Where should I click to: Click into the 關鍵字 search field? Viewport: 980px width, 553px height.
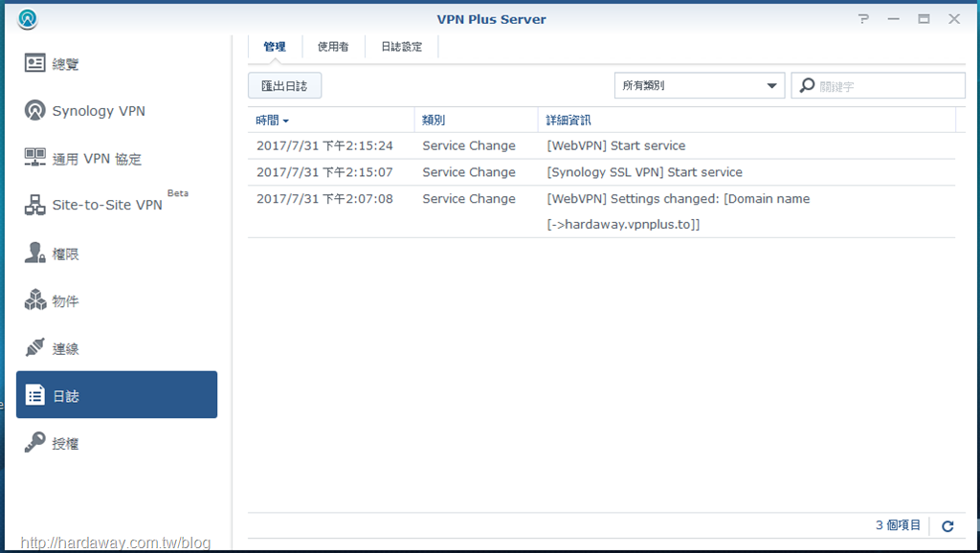(879, 85)
